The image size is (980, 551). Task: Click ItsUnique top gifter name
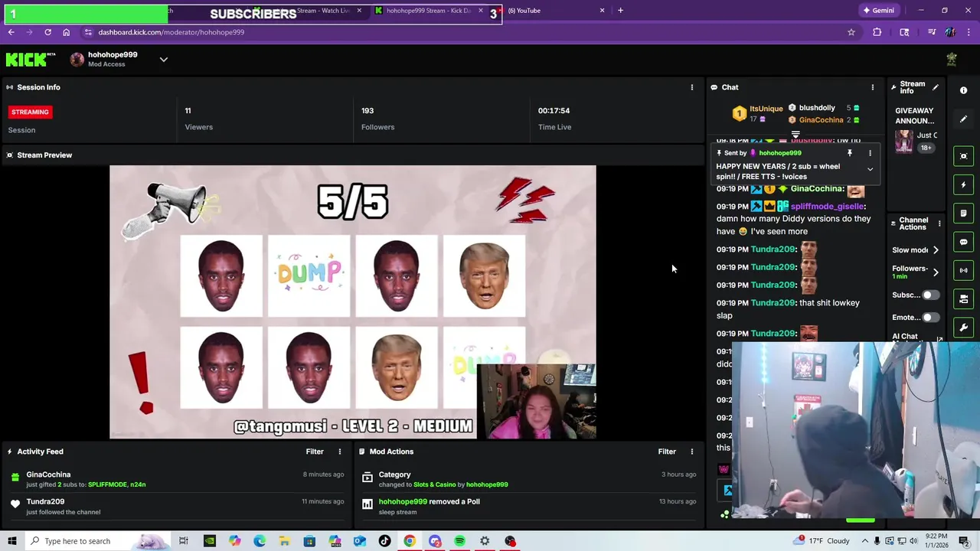click(766, 109)
